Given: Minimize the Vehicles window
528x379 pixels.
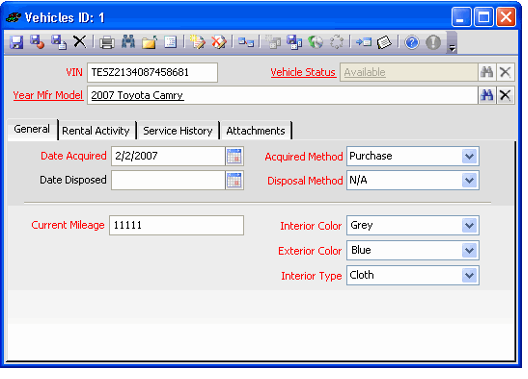Looking at the screenshot, I should (x=461, y=17).
